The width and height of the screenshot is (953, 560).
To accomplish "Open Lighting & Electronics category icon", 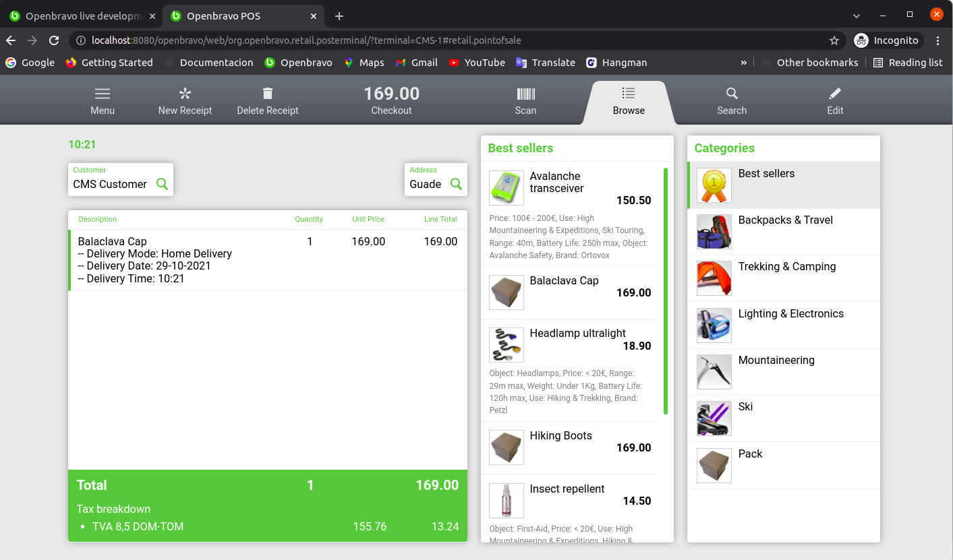I will pos(714,325).
